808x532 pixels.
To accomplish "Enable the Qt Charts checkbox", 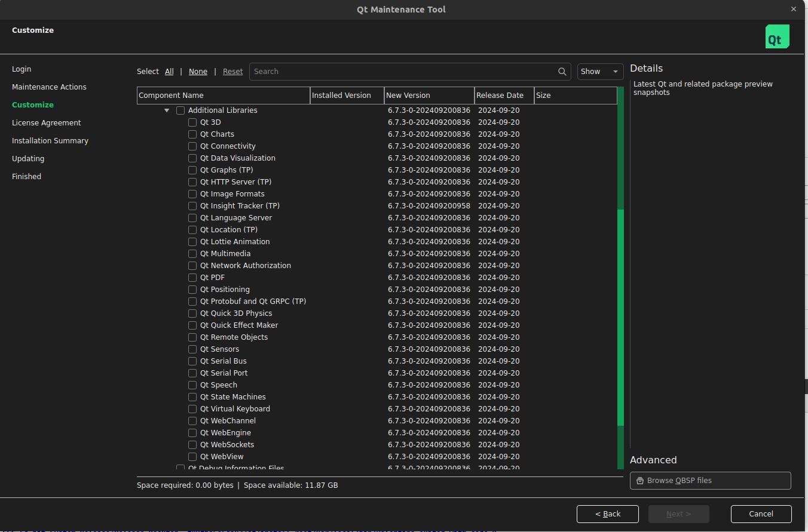I will coord(192,134).
